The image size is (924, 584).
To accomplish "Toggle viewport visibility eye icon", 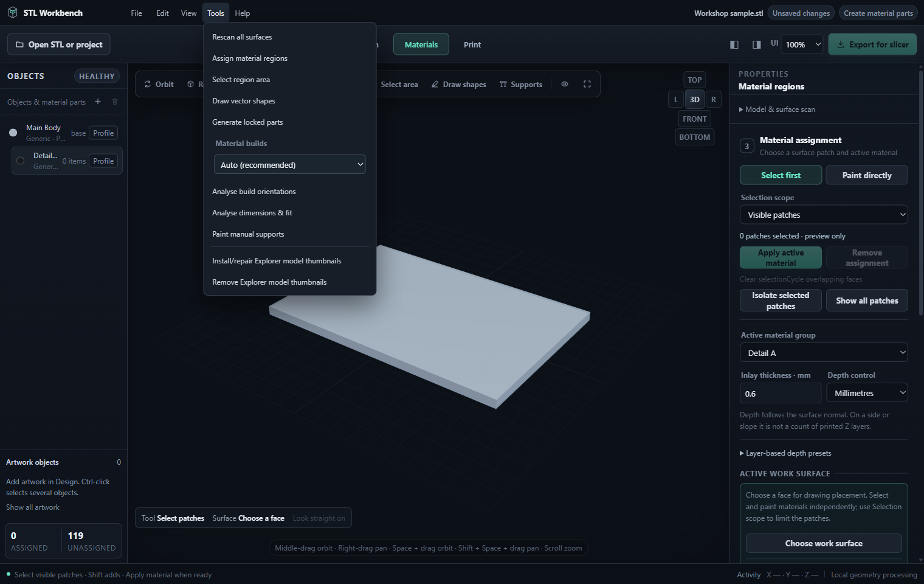I will tap(565, 84).
